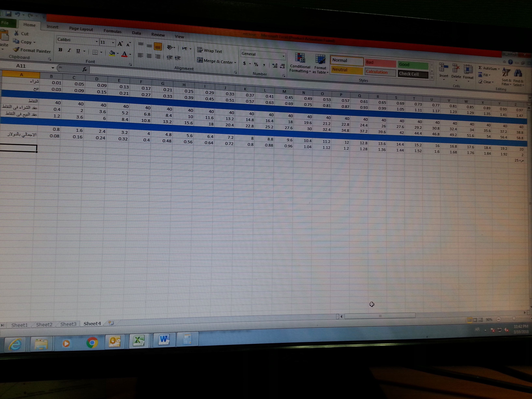Open the Calibri font name dropdown
Screen dimensions: 532x399
tap(96, 42)
